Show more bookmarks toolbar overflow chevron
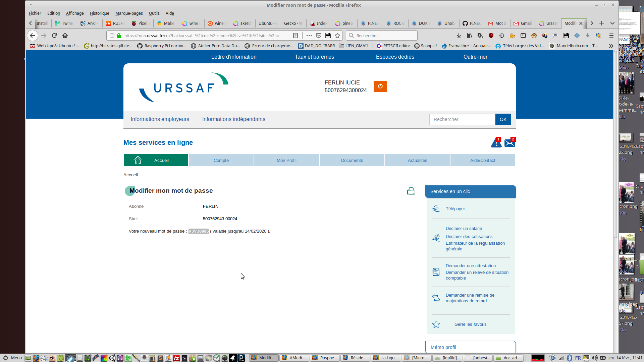The height and width of the screenshot is (362, 644). tap(611, 46)
